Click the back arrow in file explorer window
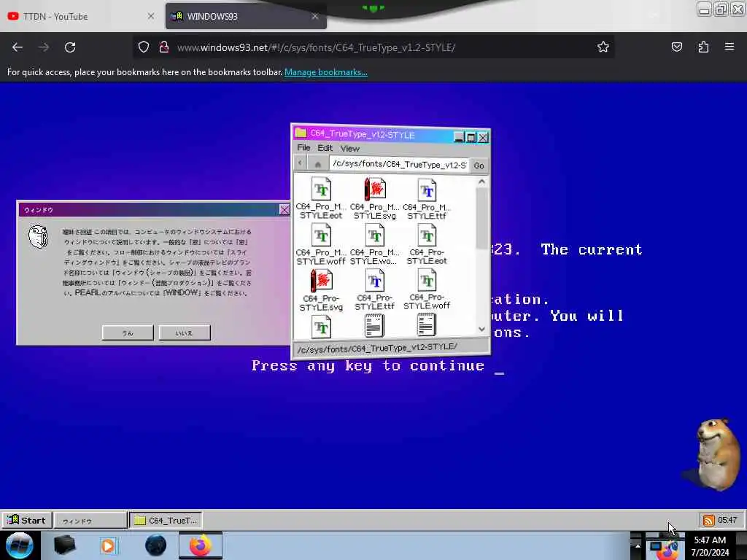Image resolution: width=747 pixels, height=560 pixels. (300, 164)
